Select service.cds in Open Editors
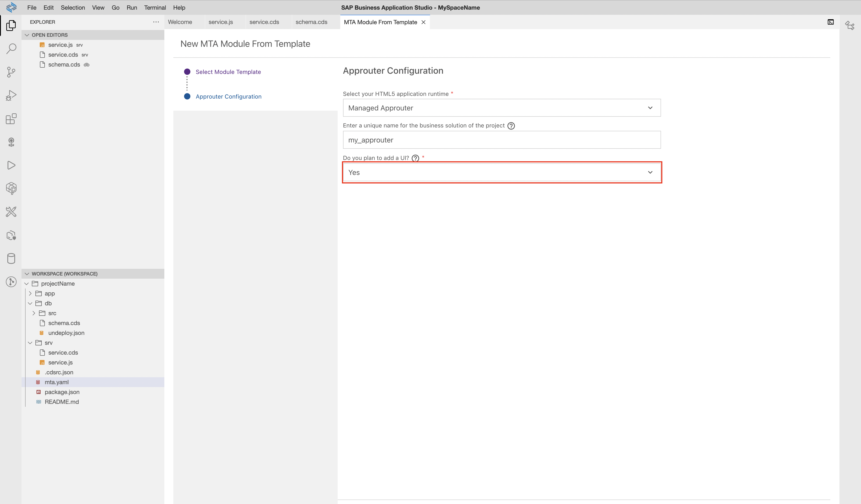 coord(93,55)
